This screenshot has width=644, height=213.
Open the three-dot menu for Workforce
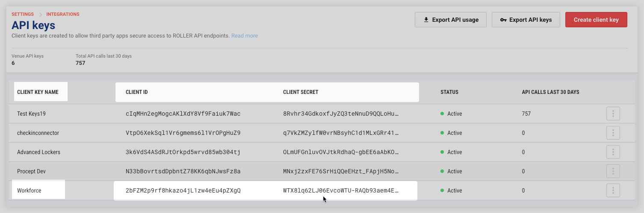[613, 190]
